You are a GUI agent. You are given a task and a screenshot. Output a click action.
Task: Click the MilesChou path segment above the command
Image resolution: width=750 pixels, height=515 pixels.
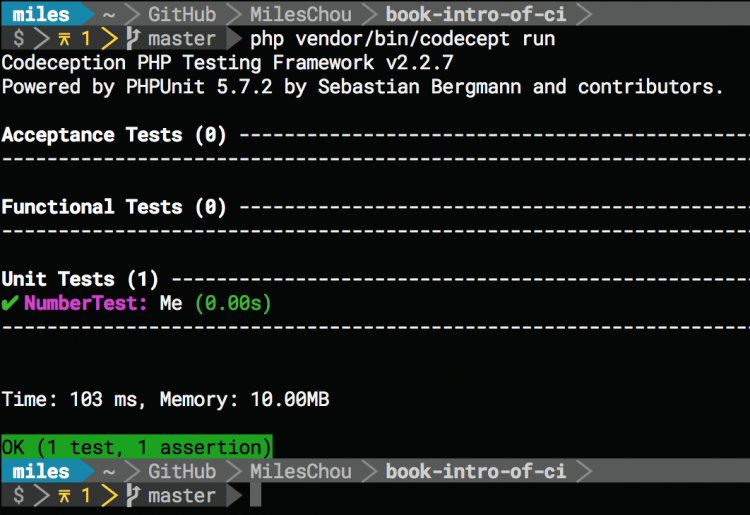294,14
